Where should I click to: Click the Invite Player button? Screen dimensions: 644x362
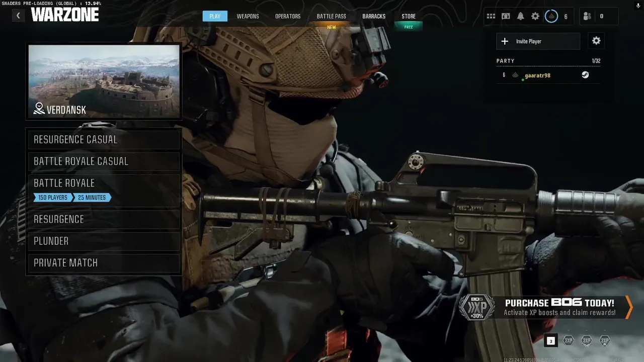[x=538, y=41]
